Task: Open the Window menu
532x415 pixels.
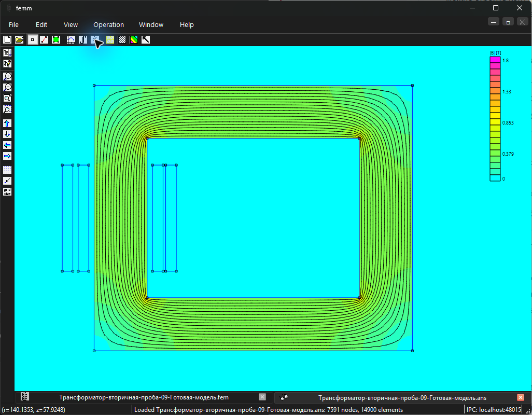Action: tap(151, 25)
